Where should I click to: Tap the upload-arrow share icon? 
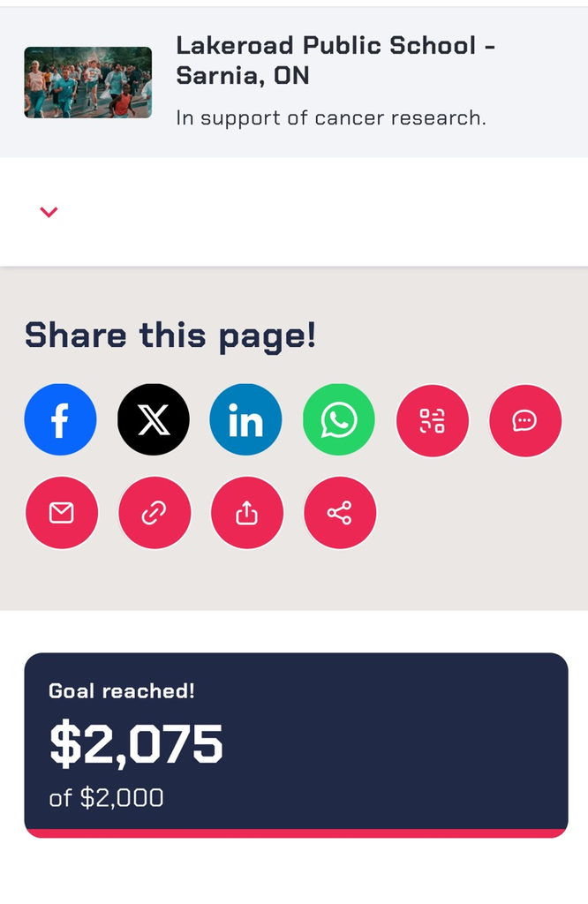pos(246,513)
